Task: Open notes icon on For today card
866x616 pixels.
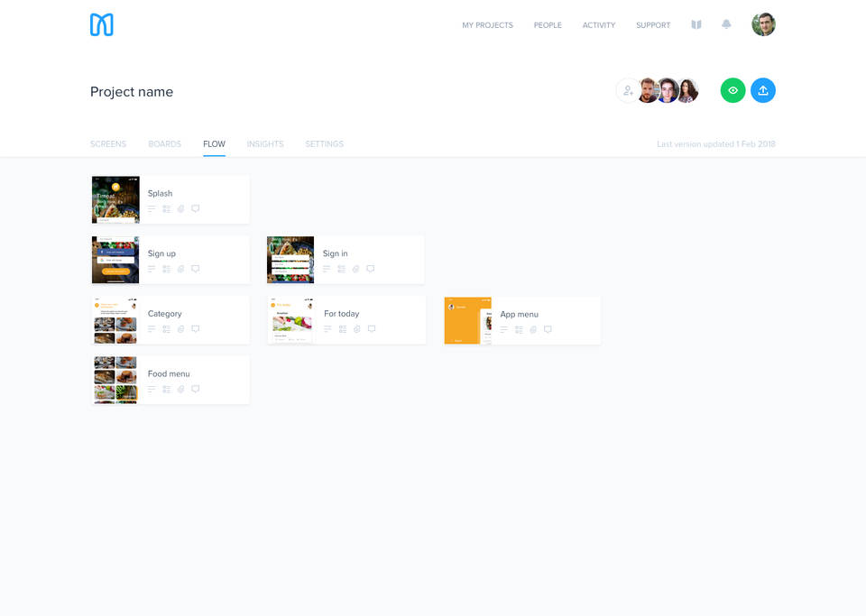Action: 327,329
